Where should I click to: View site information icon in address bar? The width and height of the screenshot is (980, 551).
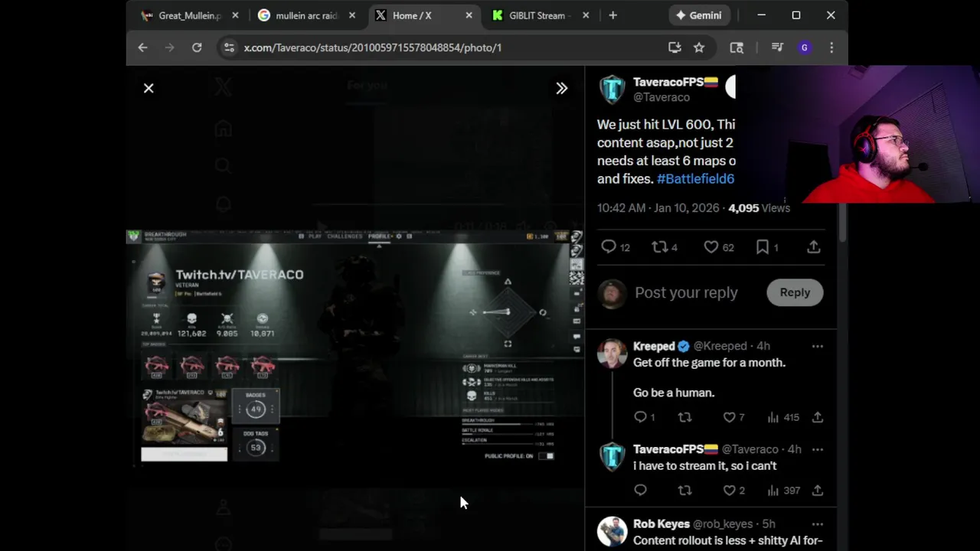(x=228, y=47)
